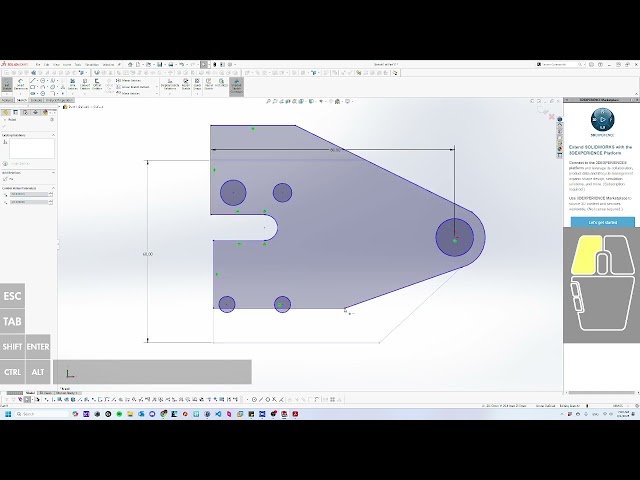
Task: Open the FeatureManager design tree tab
Action: [x=6, y=112]
